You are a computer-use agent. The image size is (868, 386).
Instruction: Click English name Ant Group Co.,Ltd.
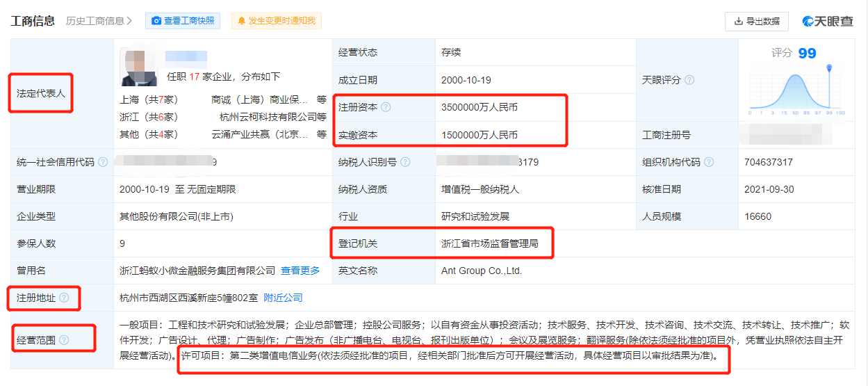point(482,271)
